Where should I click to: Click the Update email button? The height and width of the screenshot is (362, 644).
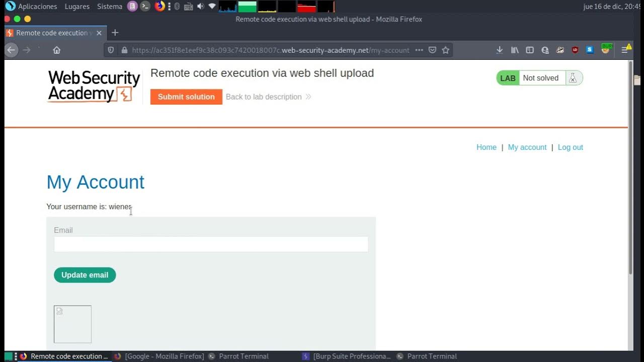tap(85, 275)
